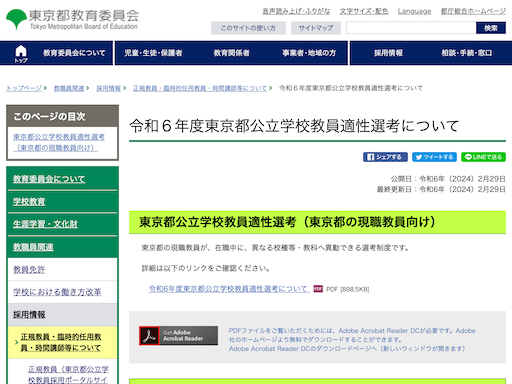Click the Get Adobe Acrobat Reader banner
The height and width of the screenshot is (384, 512).
179,335
